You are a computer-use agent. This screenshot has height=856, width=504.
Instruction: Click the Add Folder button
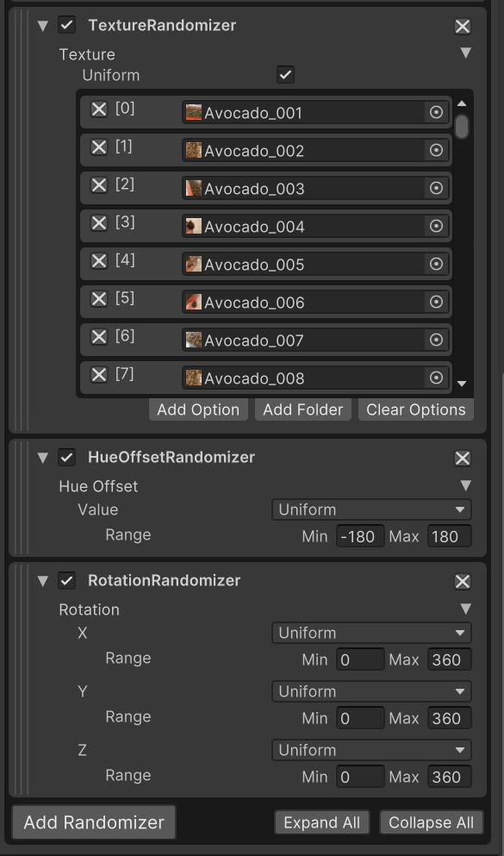303,409
